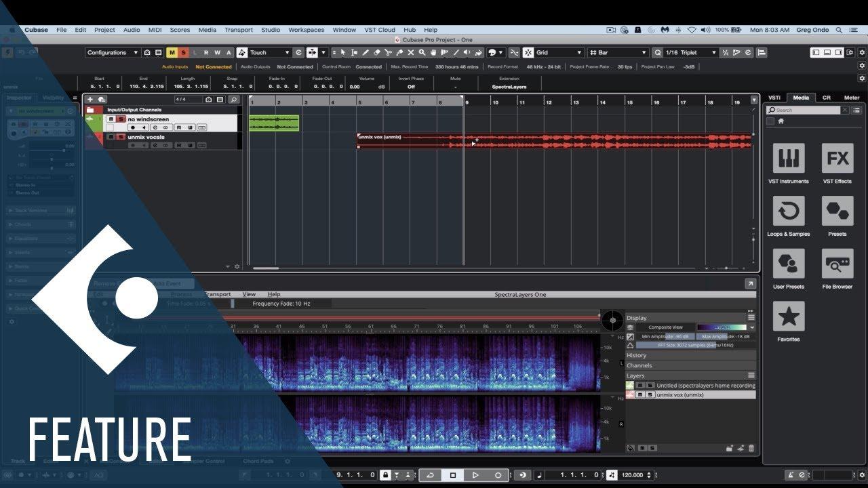Select the Glue tool

pyautogui.click(x=399, y=52)
